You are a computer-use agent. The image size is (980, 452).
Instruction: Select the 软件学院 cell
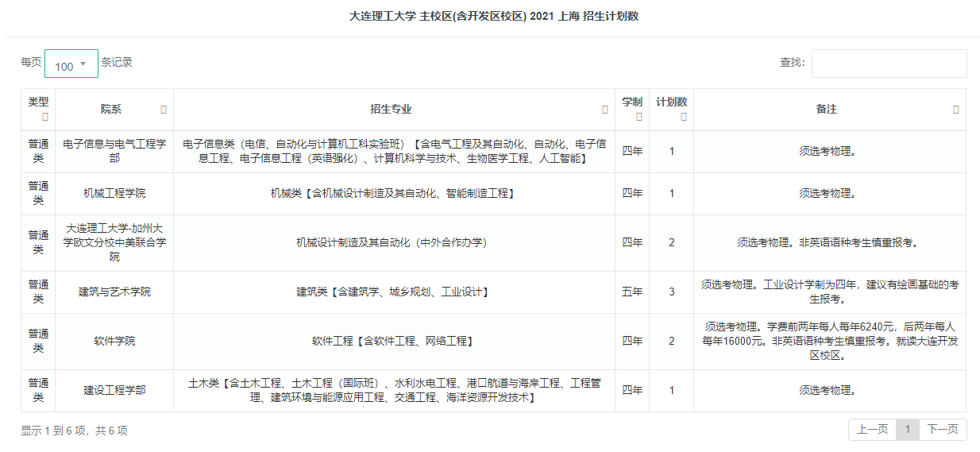pyautogui.click(x=114, y=341)
